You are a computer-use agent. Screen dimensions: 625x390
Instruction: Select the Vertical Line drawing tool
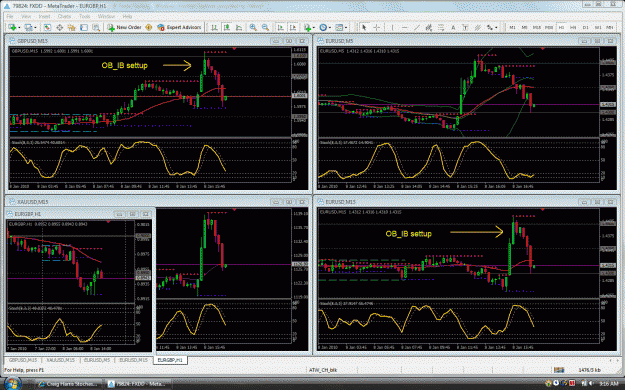[393, 28]
